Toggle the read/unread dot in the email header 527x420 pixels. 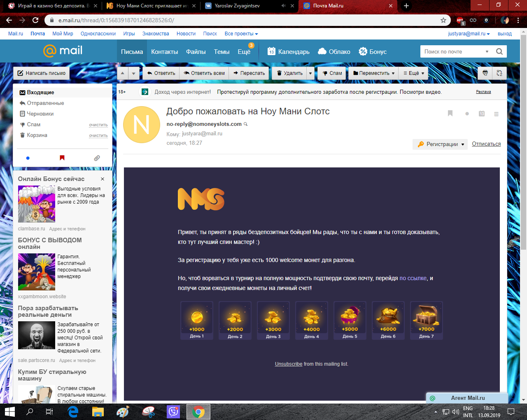pyautogui.click(x=467, y=114)
